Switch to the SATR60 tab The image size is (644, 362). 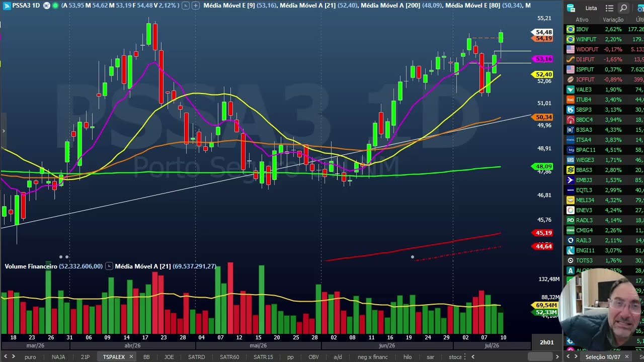[229, 357]
